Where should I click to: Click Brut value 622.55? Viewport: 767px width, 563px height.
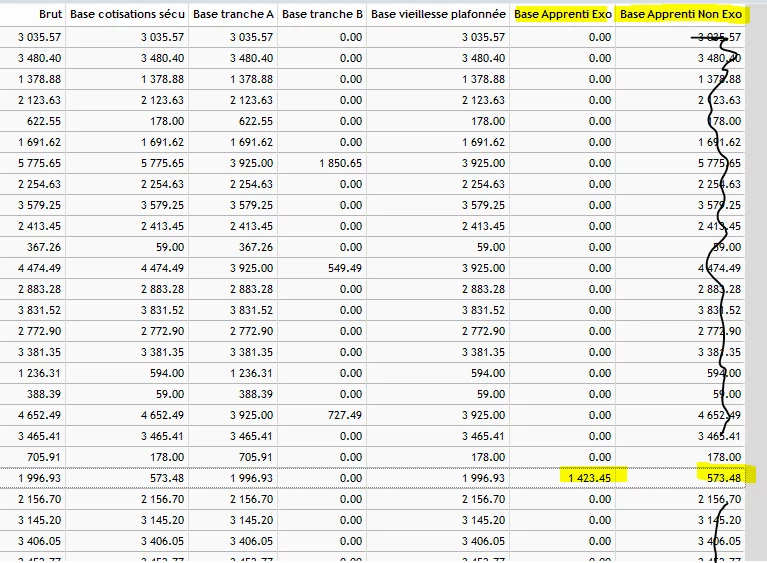tap(44, 122)
